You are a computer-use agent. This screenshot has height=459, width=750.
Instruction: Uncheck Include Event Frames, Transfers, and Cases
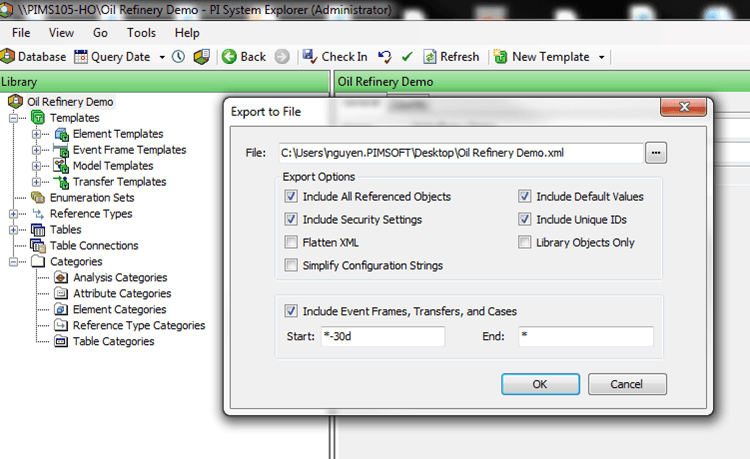coord(291,311)
